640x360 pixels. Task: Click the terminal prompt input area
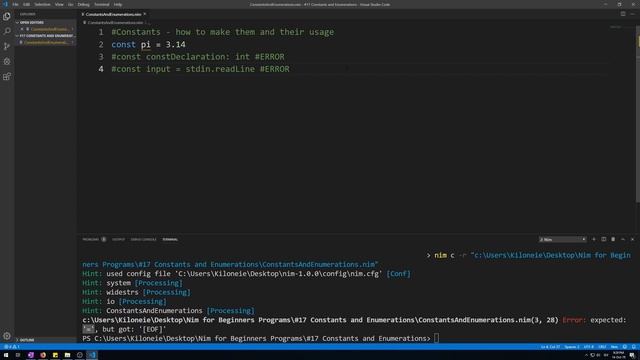(436, 338)
